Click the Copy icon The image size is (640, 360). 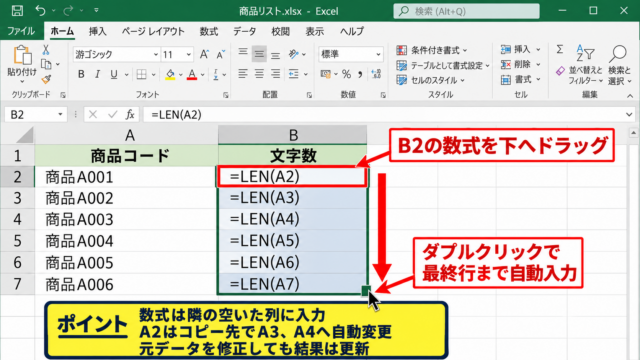[46, 64]
